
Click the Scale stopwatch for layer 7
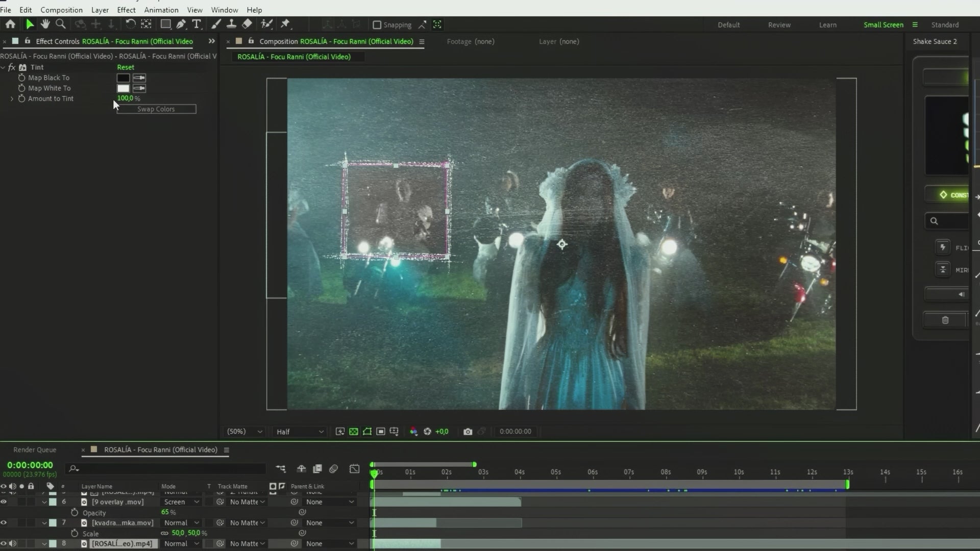pyautogui.click(x=75, y=533)
